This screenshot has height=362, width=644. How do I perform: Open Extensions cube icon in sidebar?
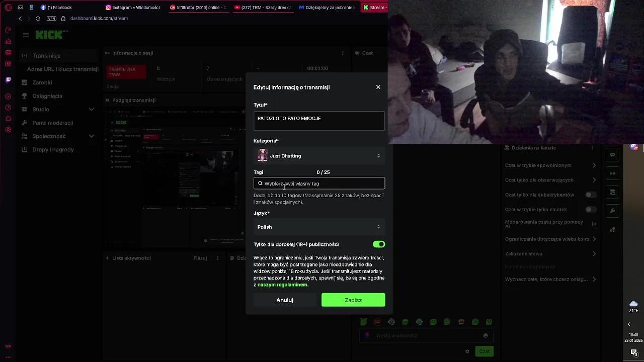click(8, 119)
